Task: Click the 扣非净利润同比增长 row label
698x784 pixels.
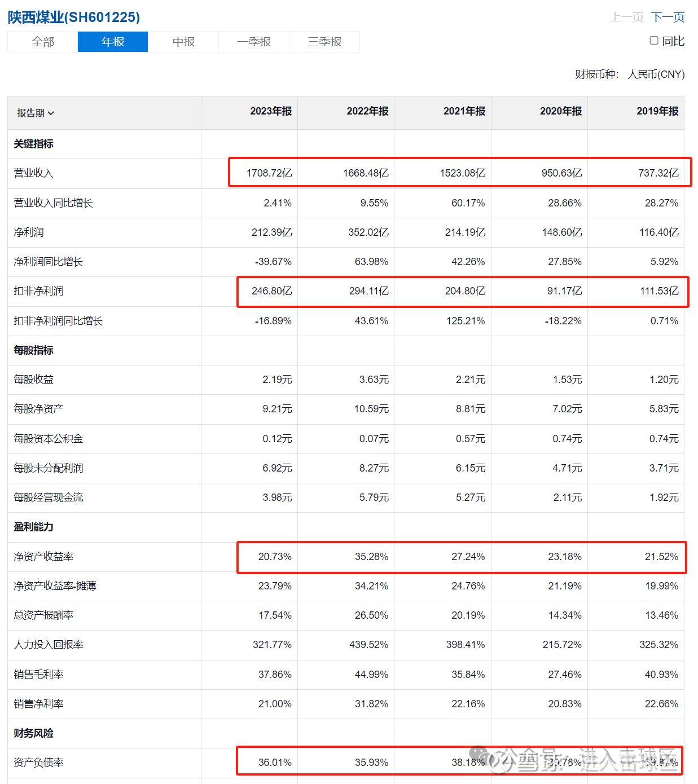Action: click(58, 321)
